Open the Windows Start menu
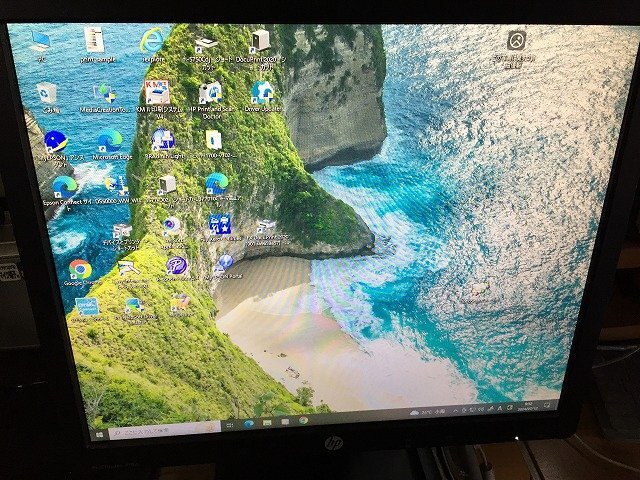Image resolution: width=640 pixels, height=480 pixels. (99, 435)
